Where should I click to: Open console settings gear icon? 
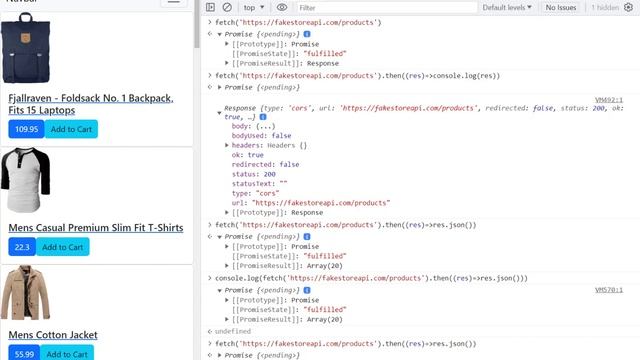pos(628,7)
